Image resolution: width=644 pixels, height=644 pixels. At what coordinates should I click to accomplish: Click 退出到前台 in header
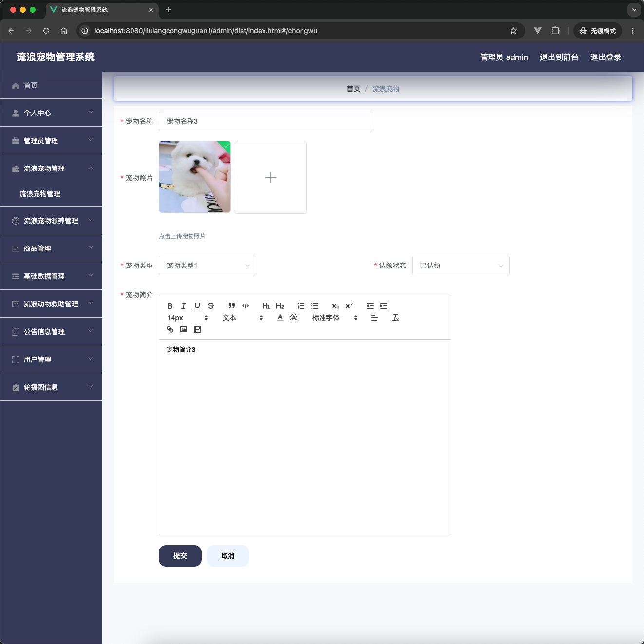click(x=559, y=57)
